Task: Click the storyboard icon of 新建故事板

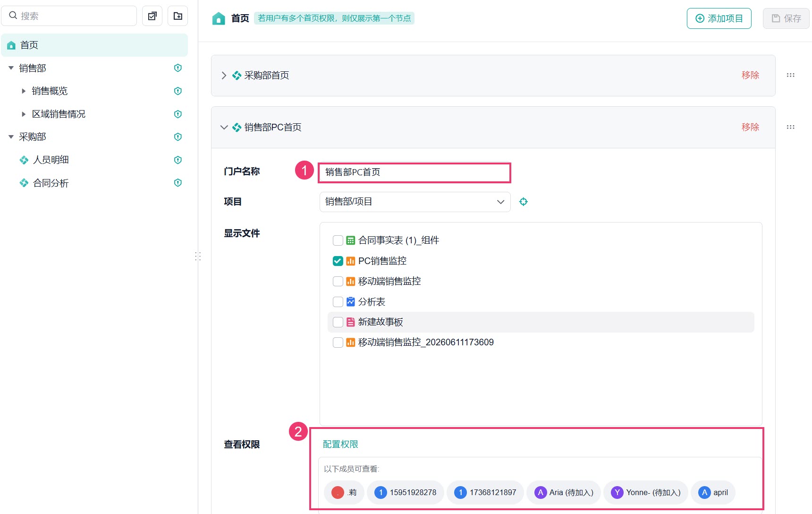Action: 350,322
